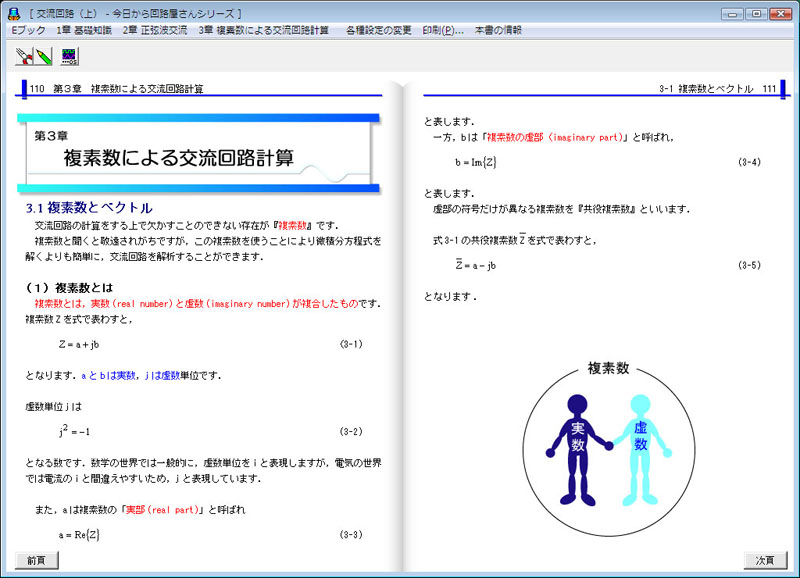
Task: Click the equation b = Im{Z}
Action: click(x=476, y=162)
